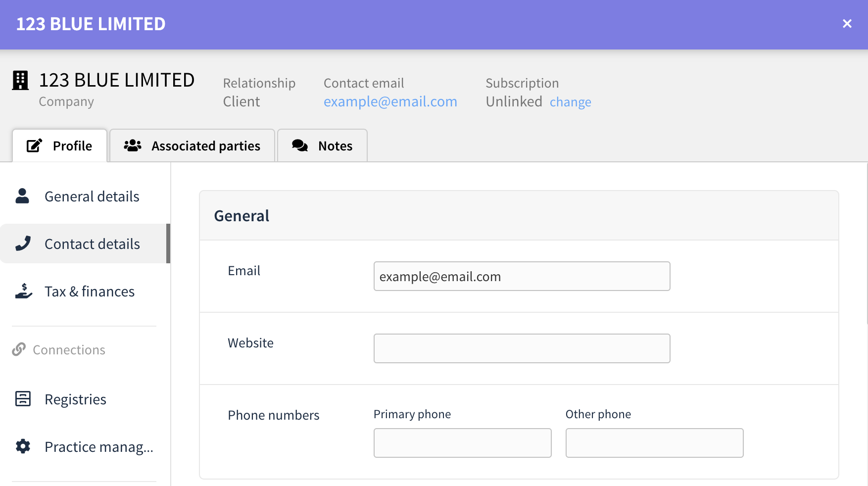Select the Profile tab
The height and width of the screenshot is (486, 868).
point(59,146)
